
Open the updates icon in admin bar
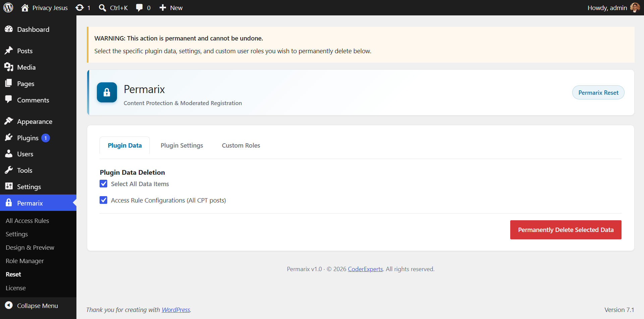[x=79, y=8]
